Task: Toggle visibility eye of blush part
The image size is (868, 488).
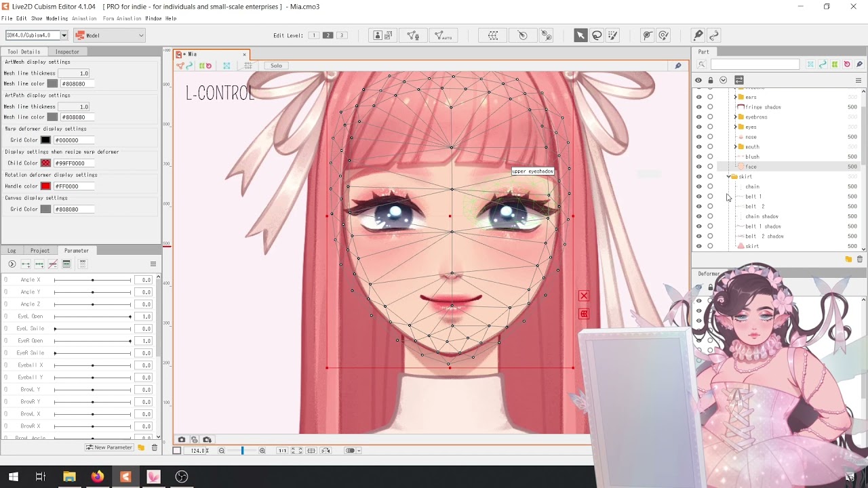Action: (699, 157)
